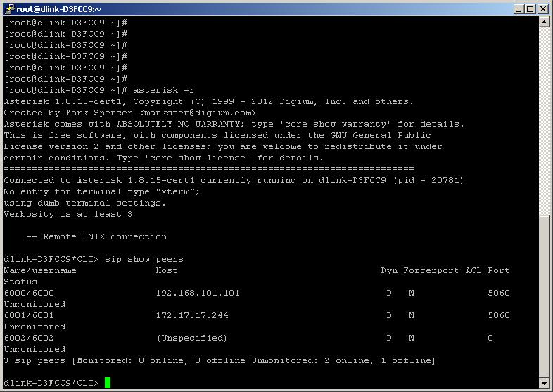The image size is (553, 392).
Task: Click the window title 'root@dlink-D3FCC9:~'
Action: [x=58, y=9]
